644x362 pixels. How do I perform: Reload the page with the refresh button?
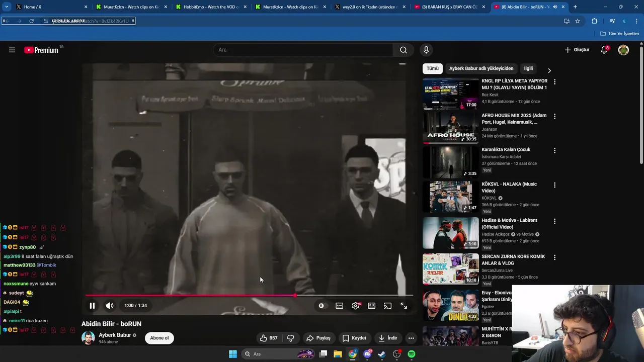32,21
